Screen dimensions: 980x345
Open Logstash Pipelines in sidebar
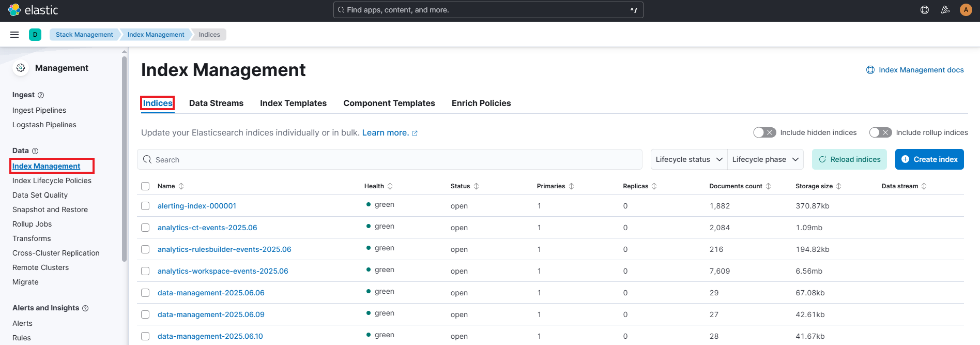pyautogui.click(x=44, y=125)
